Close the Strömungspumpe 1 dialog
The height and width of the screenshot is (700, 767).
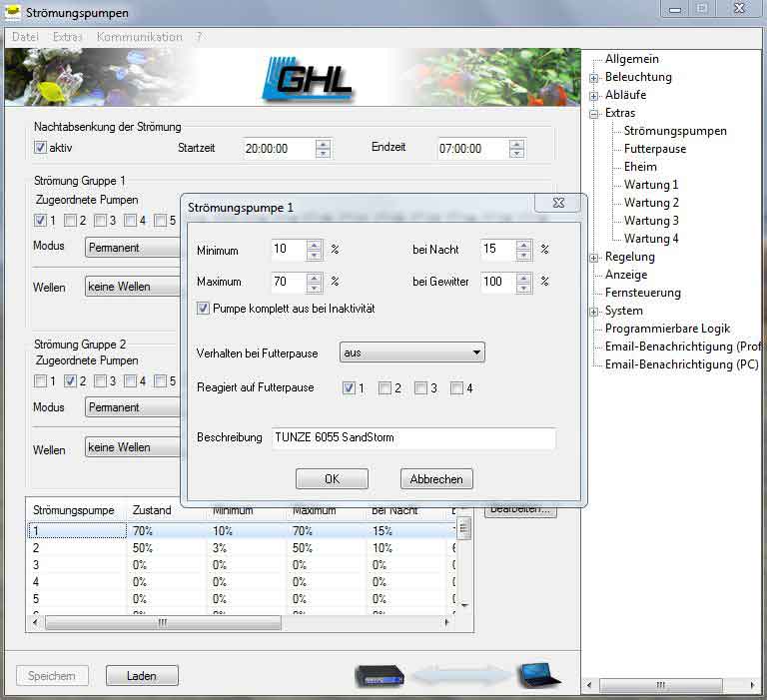click(557, 203)
